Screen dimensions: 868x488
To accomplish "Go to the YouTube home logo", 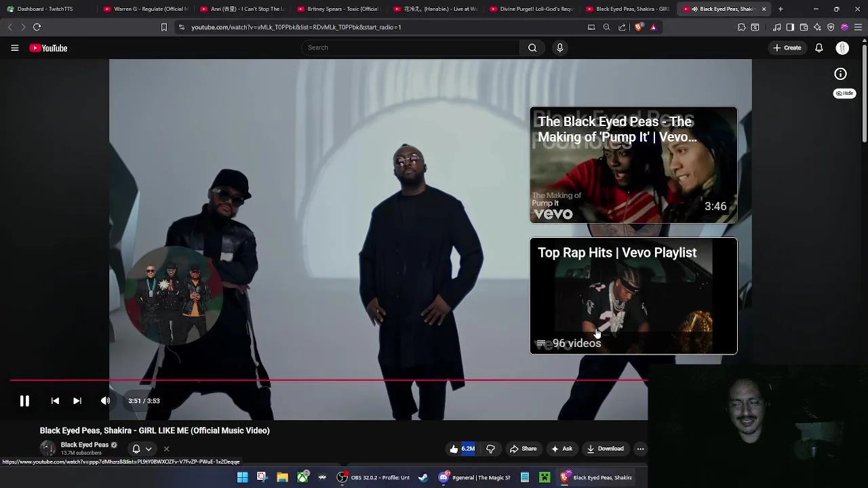I will point(48,48).
